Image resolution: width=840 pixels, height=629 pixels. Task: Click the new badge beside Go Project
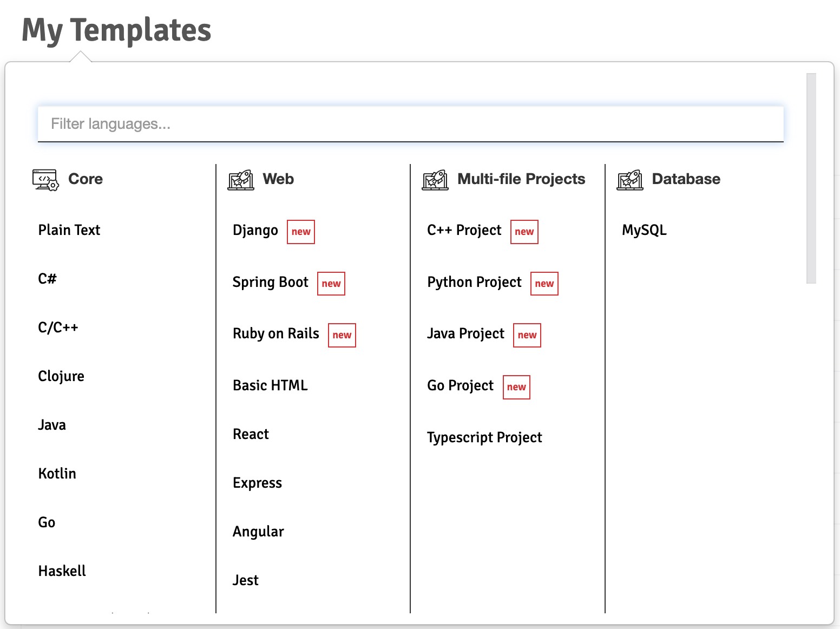click(516, 387)
